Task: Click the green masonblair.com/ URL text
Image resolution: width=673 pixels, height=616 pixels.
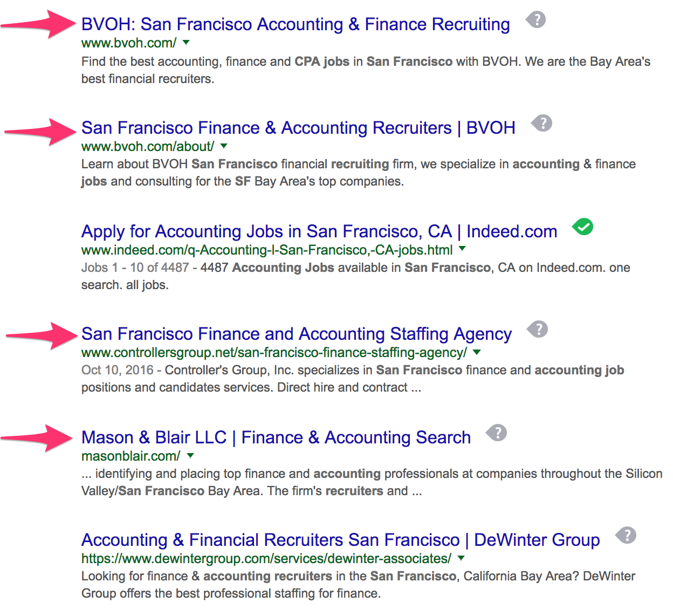Action: pos(131,456)
